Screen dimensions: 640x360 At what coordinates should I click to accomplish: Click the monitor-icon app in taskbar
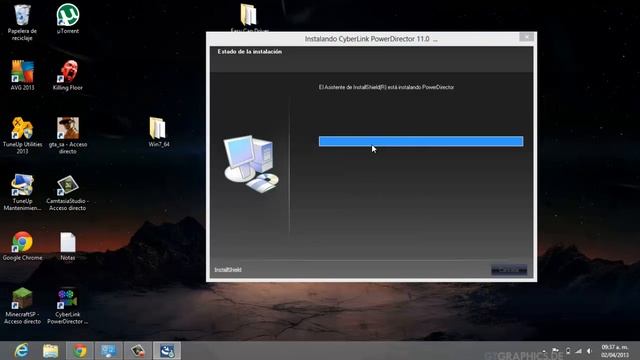pyautogui.click(x=109, y=351)
